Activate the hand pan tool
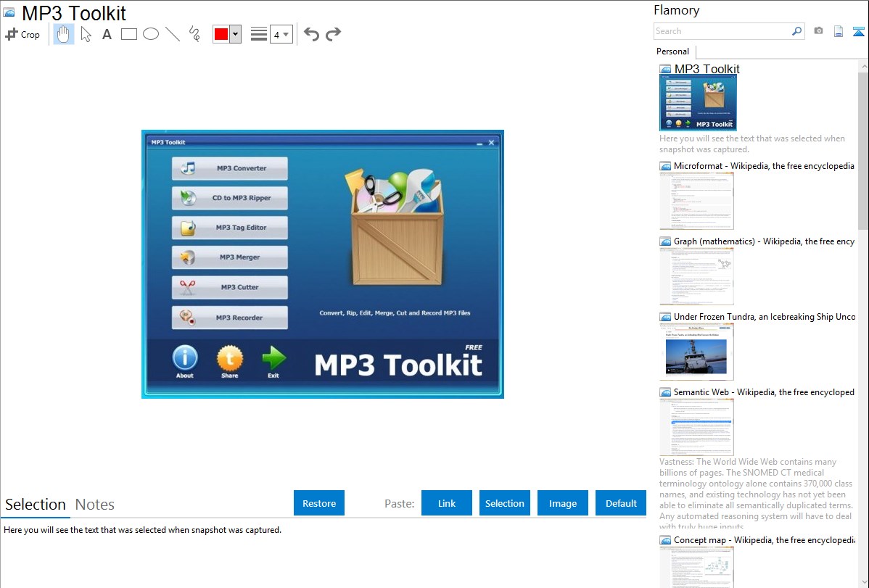Image resolution: width=869 pixels, height=588 pixels. pos(63,34)
